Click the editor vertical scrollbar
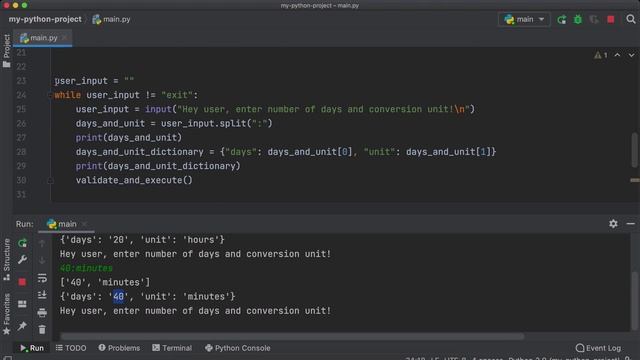Screen dimensions: 640x360 click(x=634, y=149)
